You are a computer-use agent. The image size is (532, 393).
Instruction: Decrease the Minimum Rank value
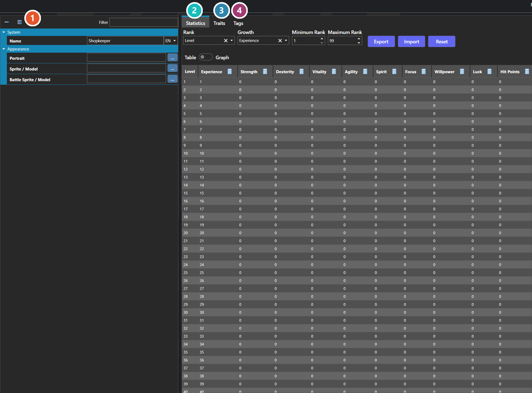(x=322, y=43)
